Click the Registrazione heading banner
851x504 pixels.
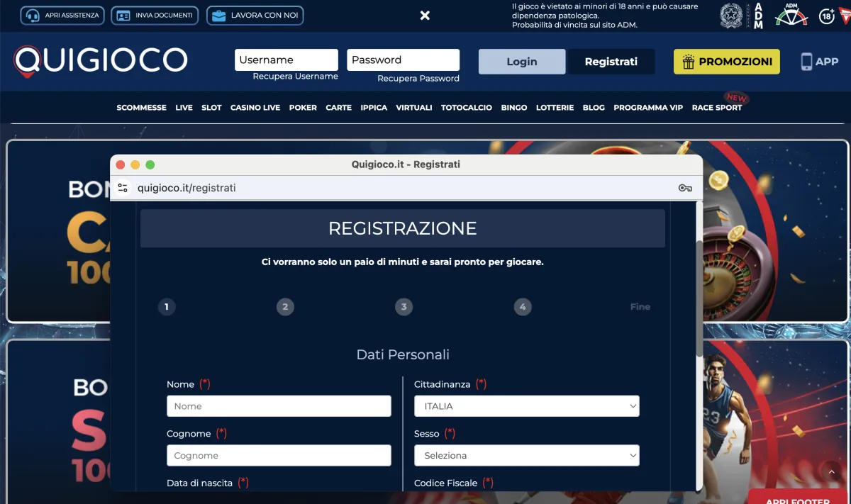click(403, 228)
